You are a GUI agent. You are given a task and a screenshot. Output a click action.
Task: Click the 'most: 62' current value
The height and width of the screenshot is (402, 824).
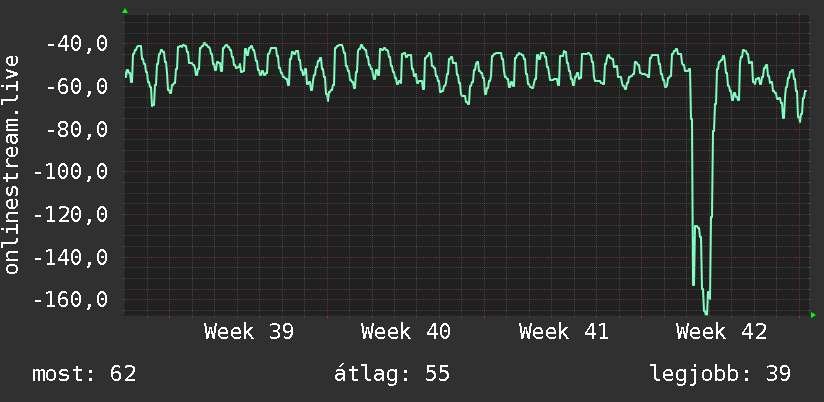[84, 374]
